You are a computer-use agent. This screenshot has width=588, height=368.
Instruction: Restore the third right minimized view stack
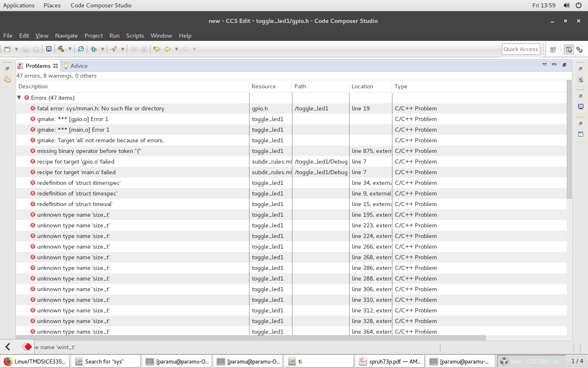point(581,123)
